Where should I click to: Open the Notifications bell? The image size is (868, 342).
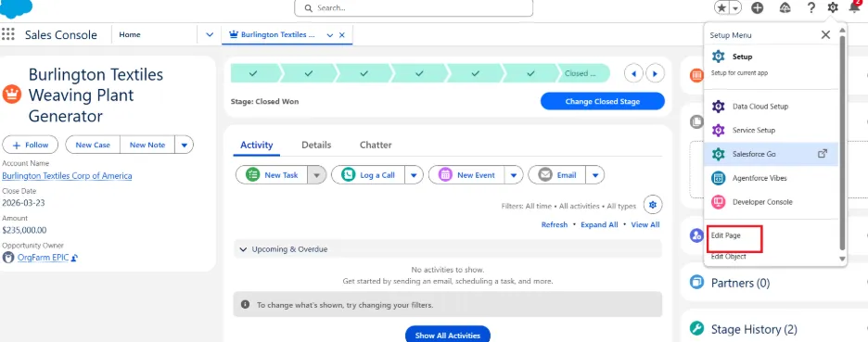[854, 7]
